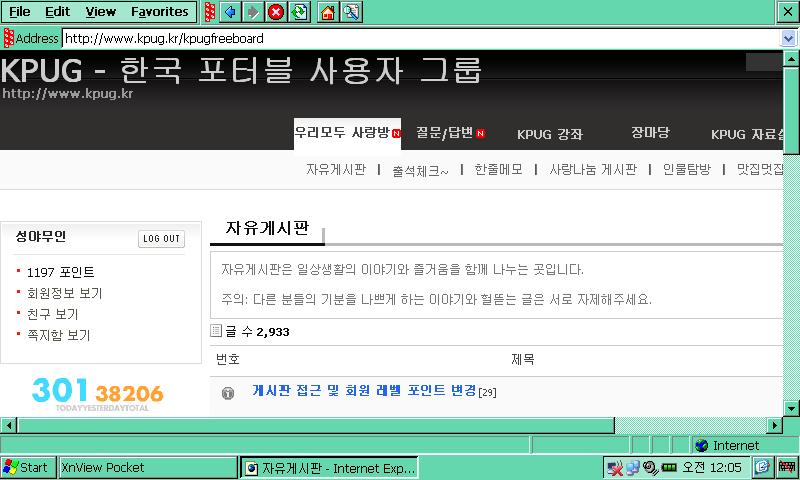Screen dimensions: 800x480
Task: Open the 출석체크~ submenu link
Action: pyautogui.click(x=420, y=170)
